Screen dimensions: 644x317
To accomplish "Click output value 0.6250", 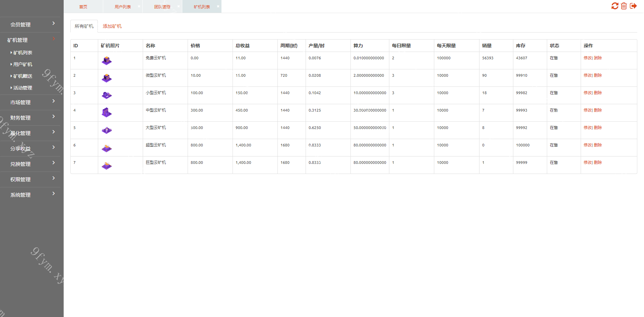I will (x=315, y=128).
